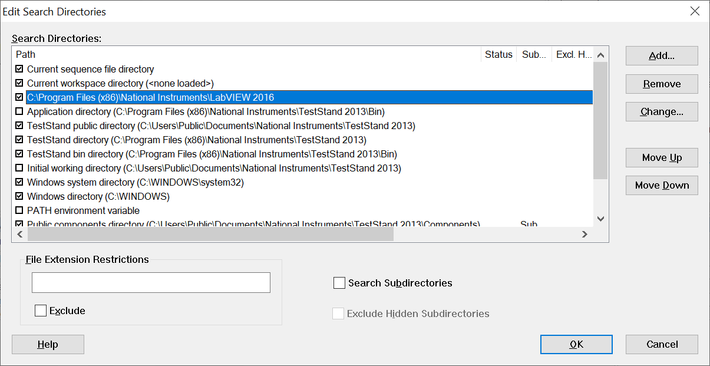Select PATH environment variable row
The image size is (710, 366).
303,211
